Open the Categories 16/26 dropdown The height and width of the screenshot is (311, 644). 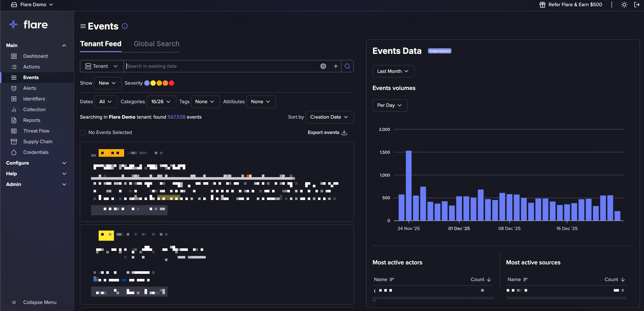pos(161,102)
